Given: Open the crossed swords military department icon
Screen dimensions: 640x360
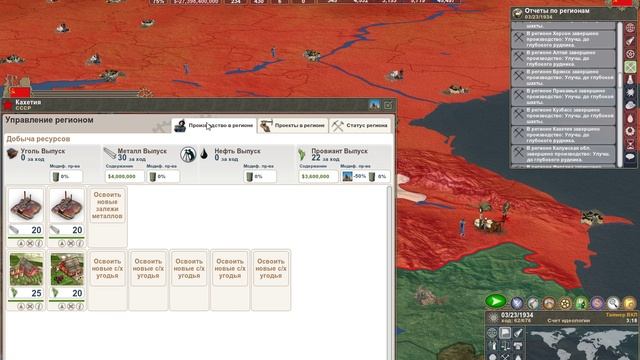Looking at the screenshot, I should (x=517, y=303).
